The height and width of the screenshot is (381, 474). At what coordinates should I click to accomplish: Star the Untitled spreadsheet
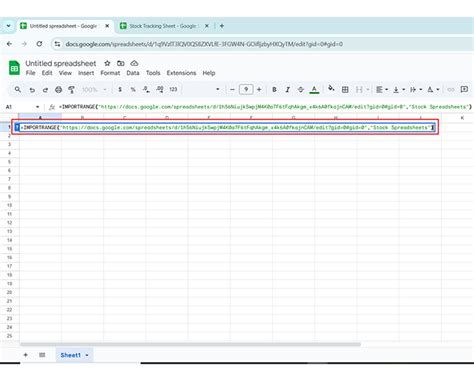(x=107, y=63)
